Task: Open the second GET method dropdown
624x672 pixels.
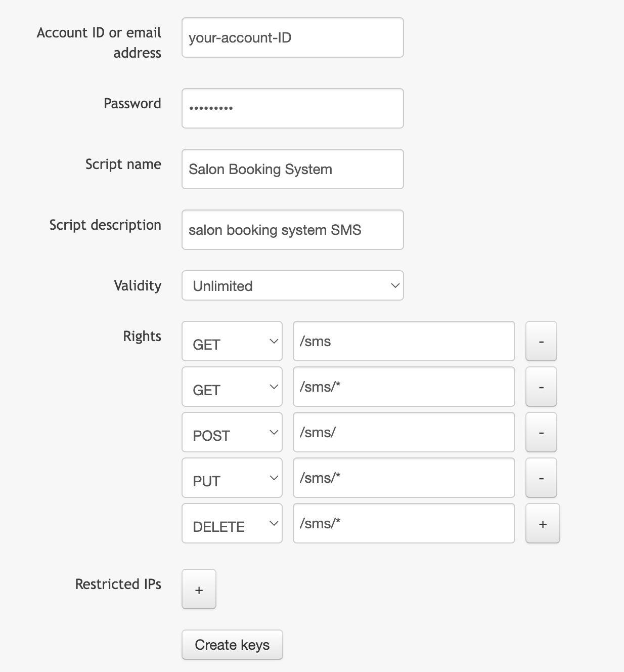Action: (232, 387)
